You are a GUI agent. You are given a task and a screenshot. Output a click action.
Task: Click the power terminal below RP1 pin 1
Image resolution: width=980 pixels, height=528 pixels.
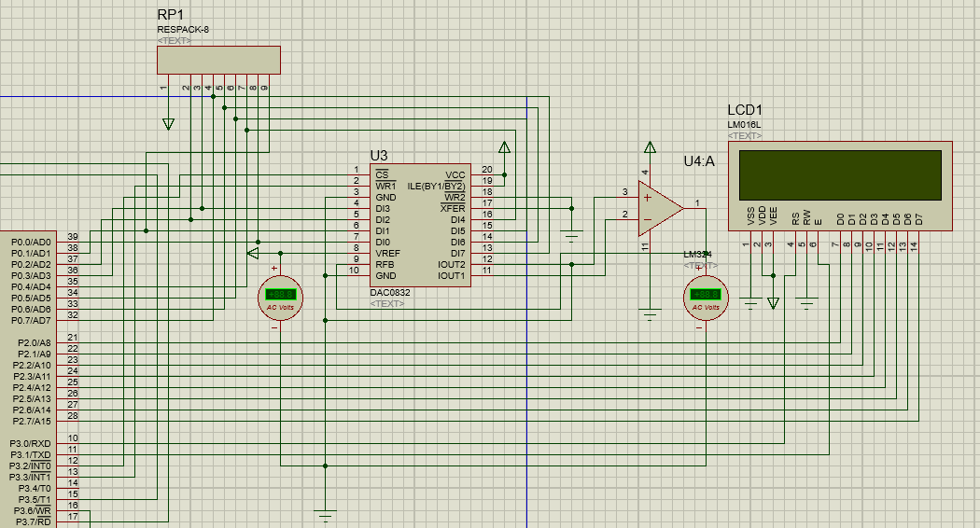pyautogui.click(x=168, y=124)
